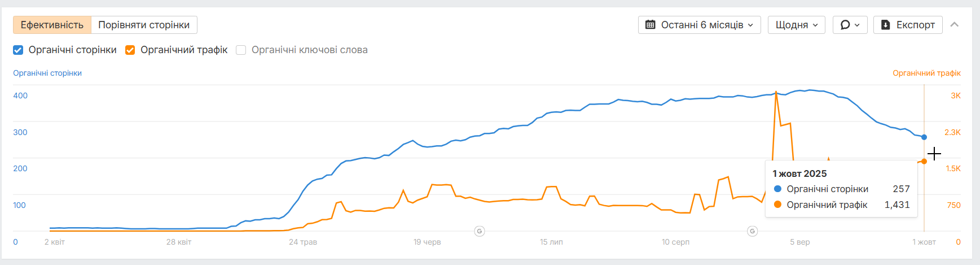
Task: Click the orange data point on traffic line
Action: pyautogui.click(x=924, y=162)
